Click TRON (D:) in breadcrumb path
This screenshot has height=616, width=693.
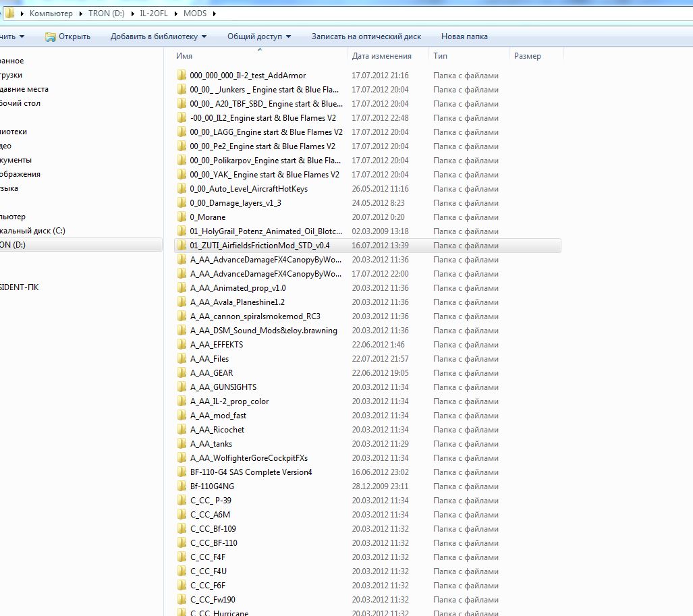click(107, 13)
